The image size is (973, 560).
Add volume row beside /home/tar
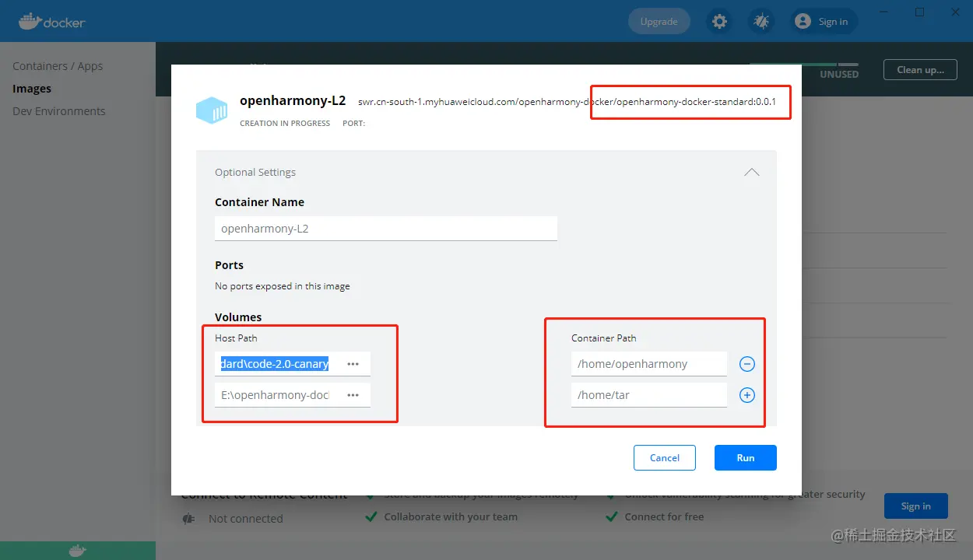pyautogui.click(x=746, y=395)
